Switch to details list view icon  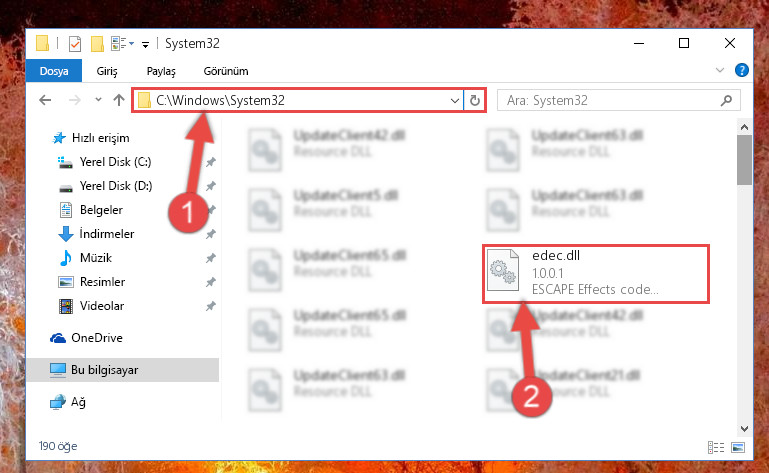click(x=716, y=447)
